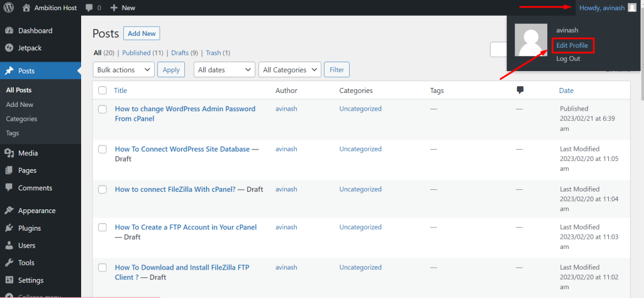Open 'How To Download and Install FileZilla' post
This screenshot has height=298, width=644.
point(182,272)
